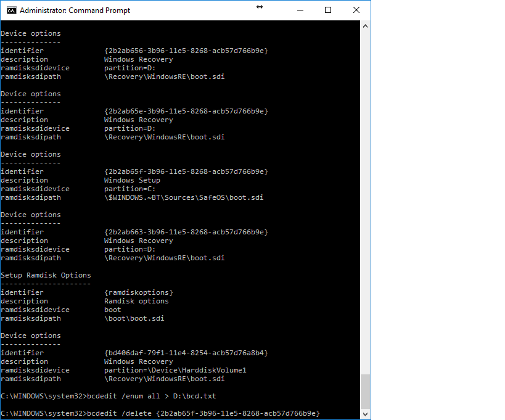
Task: Close the Administrator Command Prompt window
Action: pyautogui.click(x=356, y=10)
